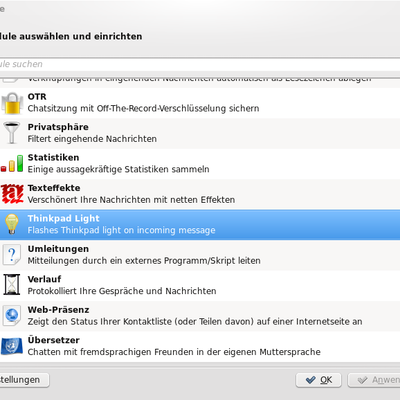Select the OTR plugin entry
Image resolution: width=400 pixels, height=400 pixels.
[200, 103]
